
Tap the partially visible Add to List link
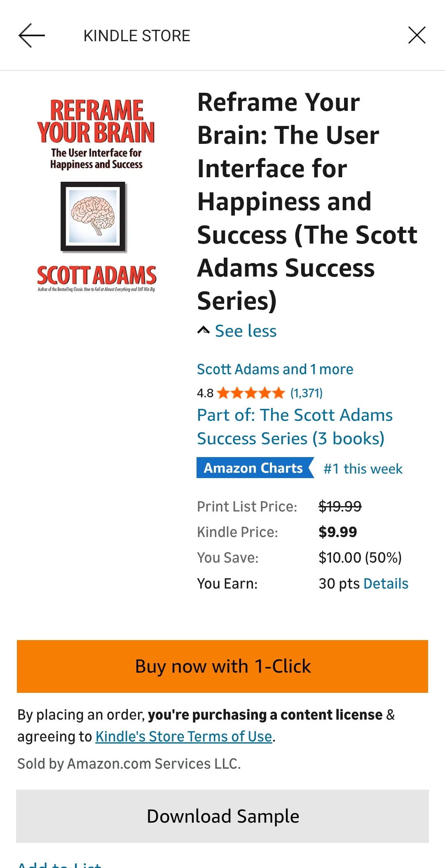[x=59, y=863]
